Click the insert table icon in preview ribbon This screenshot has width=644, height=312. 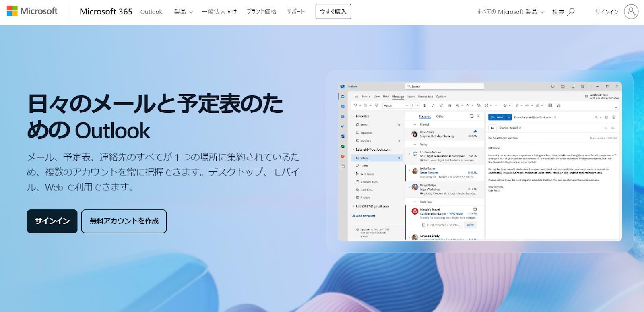point(550,105)
